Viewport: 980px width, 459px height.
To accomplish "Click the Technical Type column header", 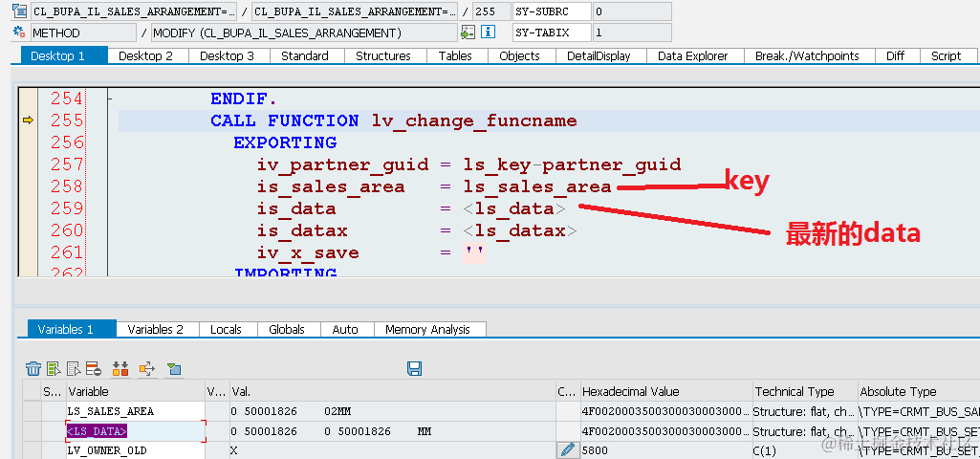I will (x=805, y=391).
